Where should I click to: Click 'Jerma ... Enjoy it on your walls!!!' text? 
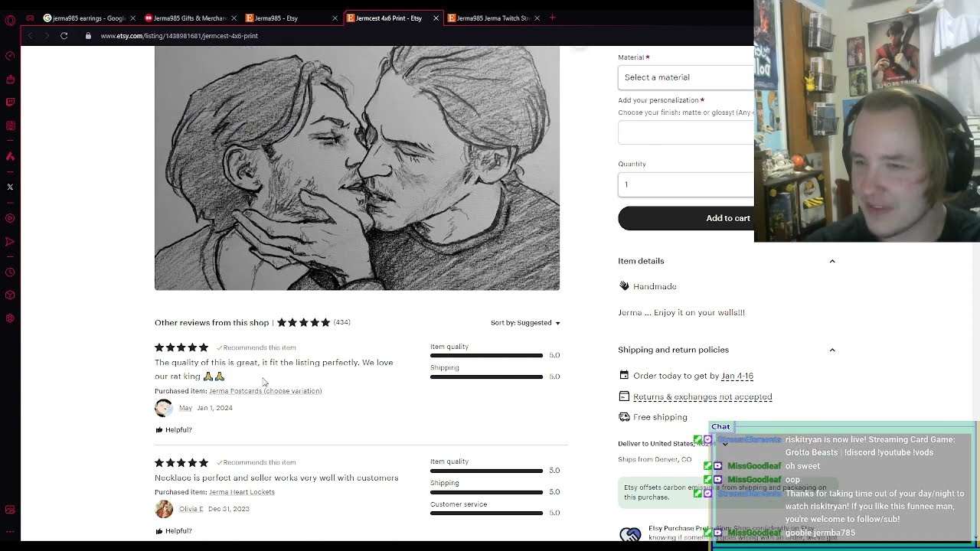681,312
